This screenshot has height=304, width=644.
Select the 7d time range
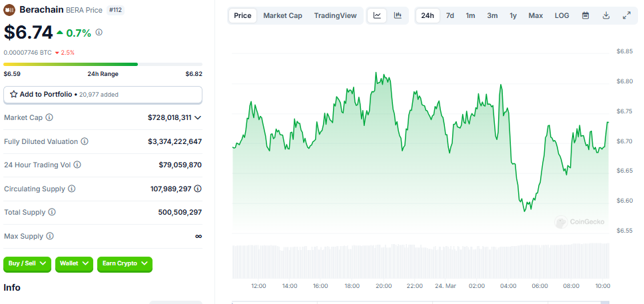pyautogui.click(x=450, y=15)
